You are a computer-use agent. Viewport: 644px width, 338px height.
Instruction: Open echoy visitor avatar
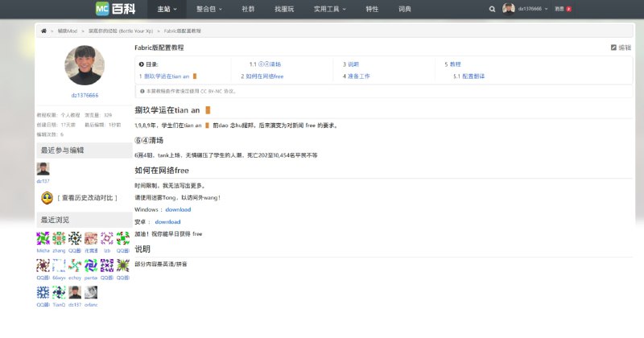coord(75,266)
